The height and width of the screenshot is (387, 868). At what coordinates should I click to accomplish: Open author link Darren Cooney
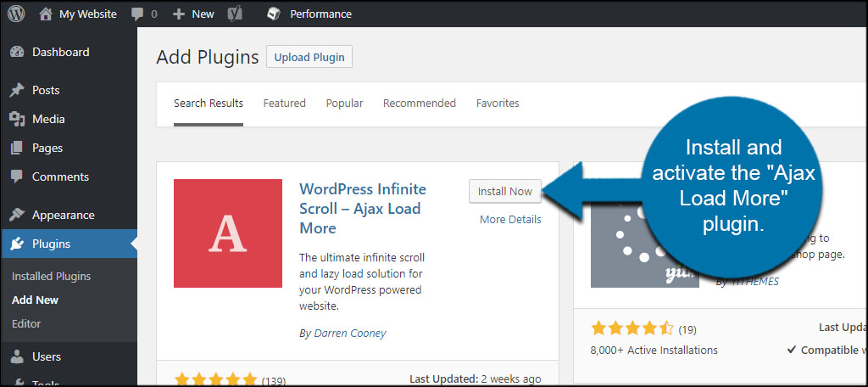tap(350, 334)
